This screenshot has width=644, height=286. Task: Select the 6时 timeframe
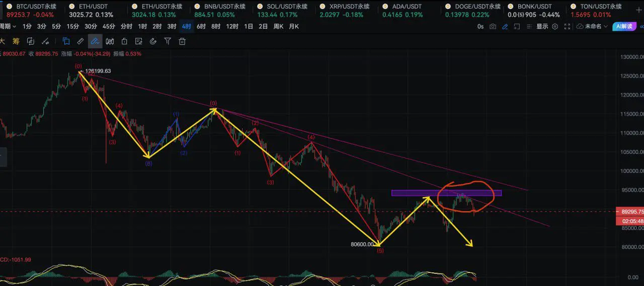(x=201, y=26)
